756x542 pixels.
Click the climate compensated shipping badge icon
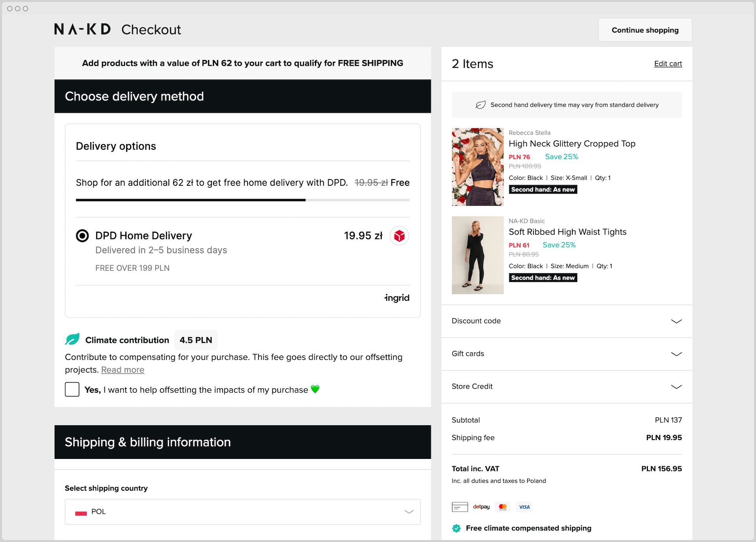456,528
